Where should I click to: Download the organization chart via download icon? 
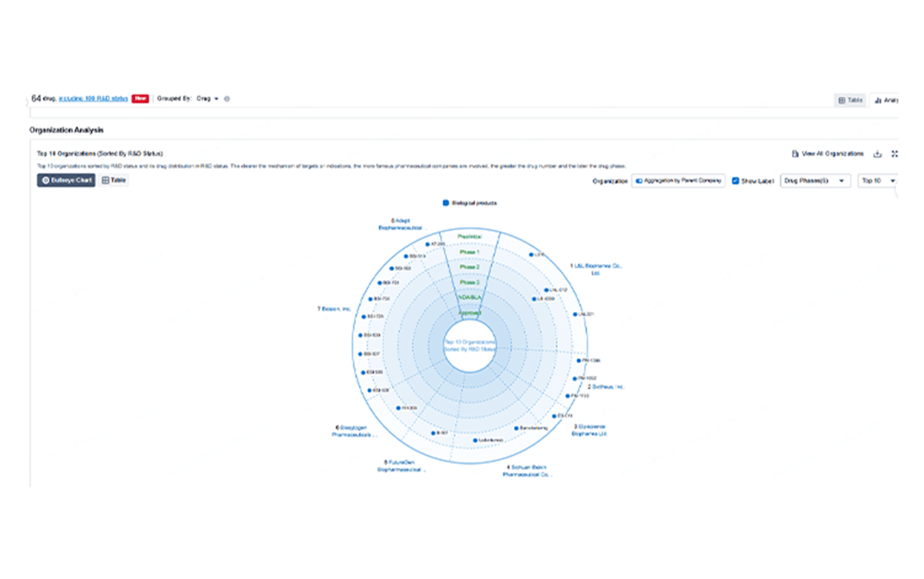coord(877,154)
